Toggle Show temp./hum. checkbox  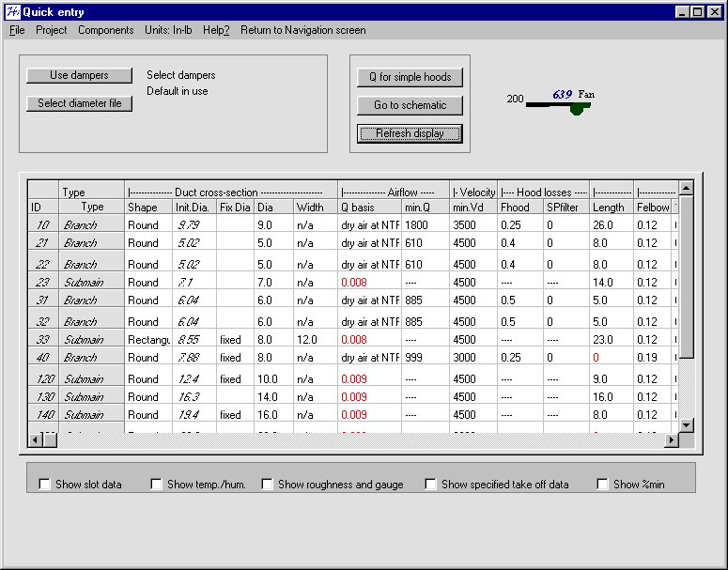(156, 485)
